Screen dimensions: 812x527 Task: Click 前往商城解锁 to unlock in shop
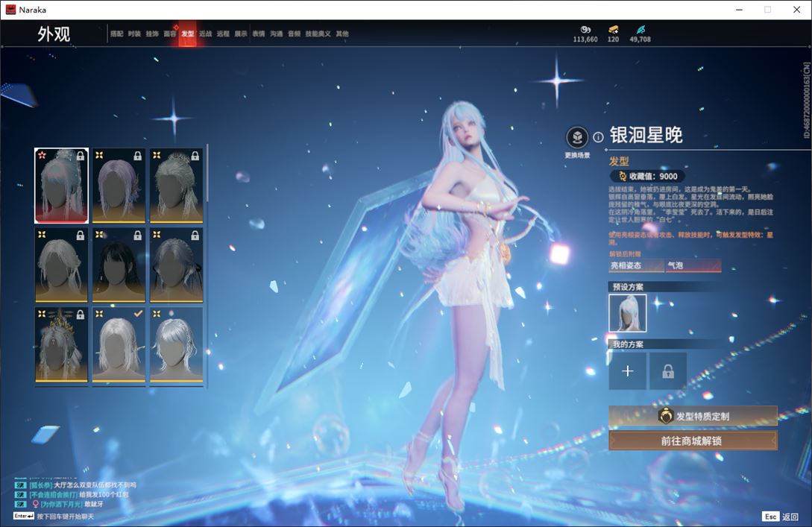[693, 441]
